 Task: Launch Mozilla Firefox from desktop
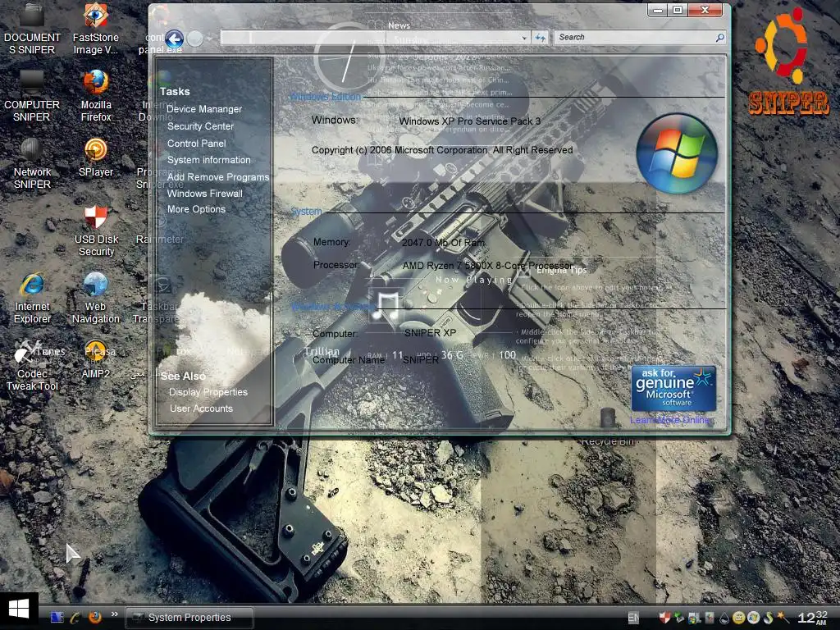(x=96, y=97)
